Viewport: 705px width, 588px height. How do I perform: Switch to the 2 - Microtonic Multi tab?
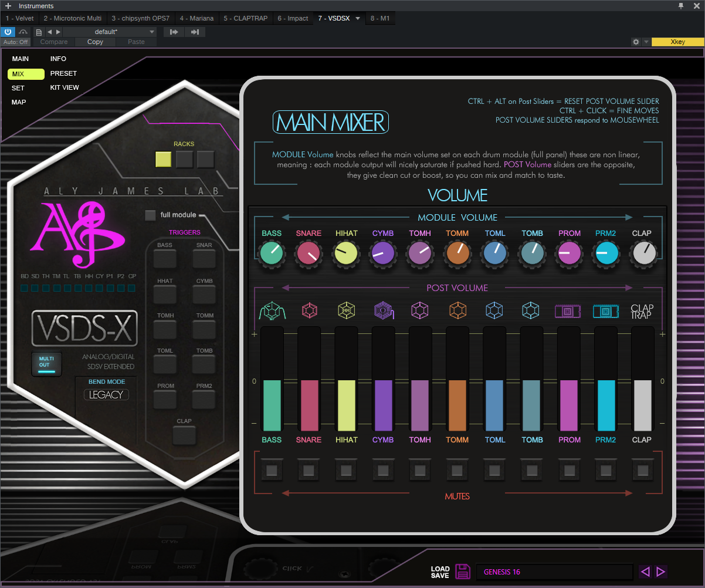pyautogui.click(x=73, y=18)
